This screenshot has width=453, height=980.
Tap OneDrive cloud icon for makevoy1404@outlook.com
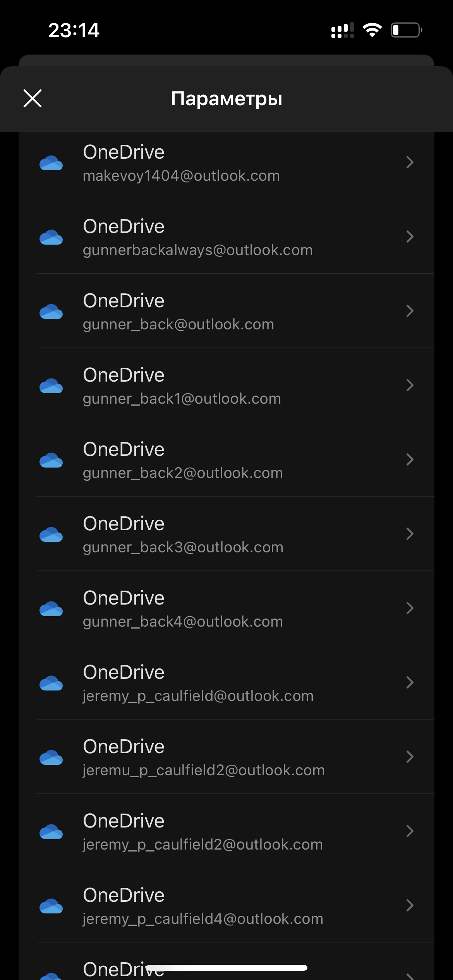point(51,163)
